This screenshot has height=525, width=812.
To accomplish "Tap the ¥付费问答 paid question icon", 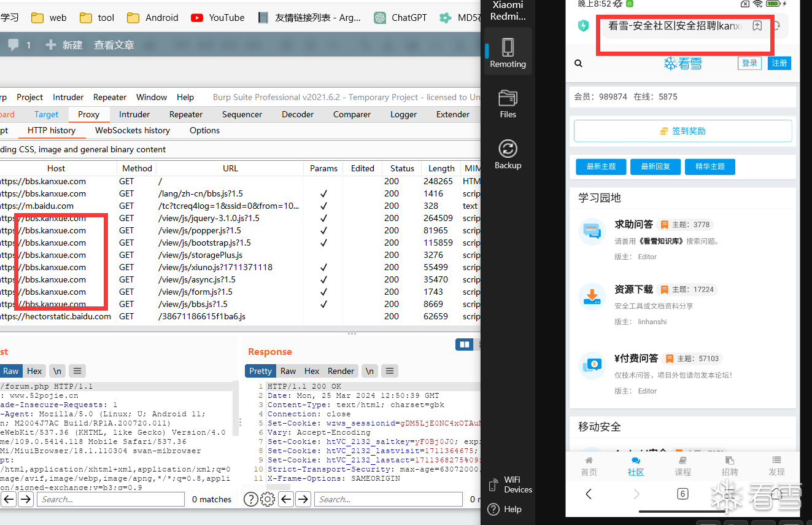I will point(592,366).
